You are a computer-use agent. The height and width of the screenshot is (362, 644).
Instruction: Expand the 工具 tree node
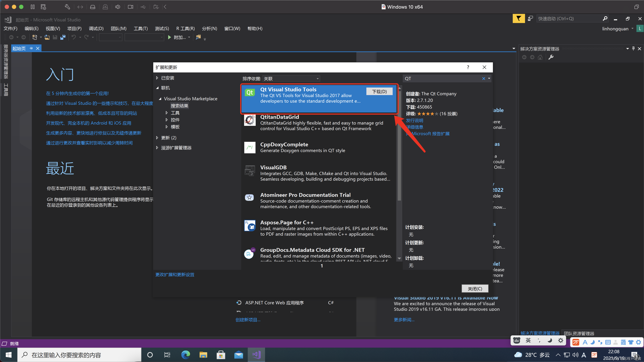pyautogui.click(x=167, y=113)
